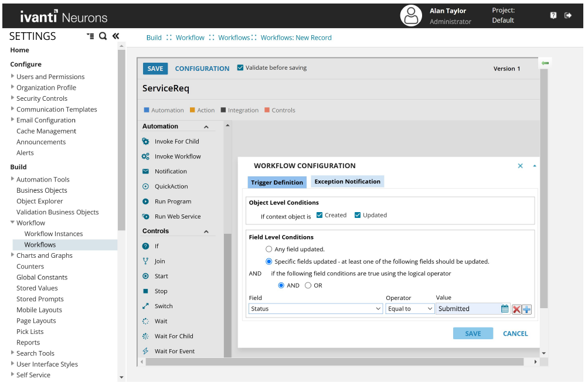Viewport: 588px width, 382px height.
Task: Collapse the Controls section chevron
Action: click(x=206, y=231)
